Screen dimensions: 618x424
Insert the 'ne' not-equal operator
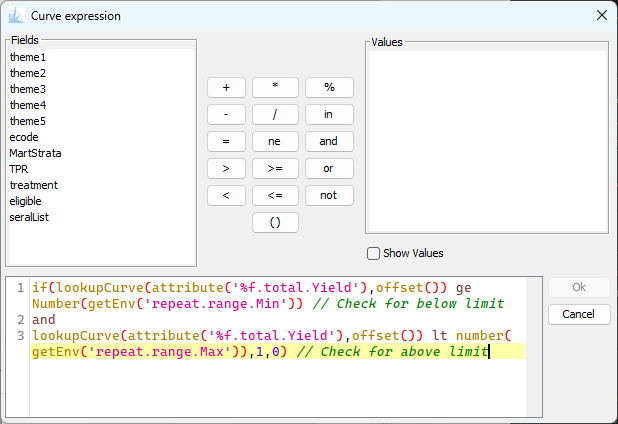point(275,141)
